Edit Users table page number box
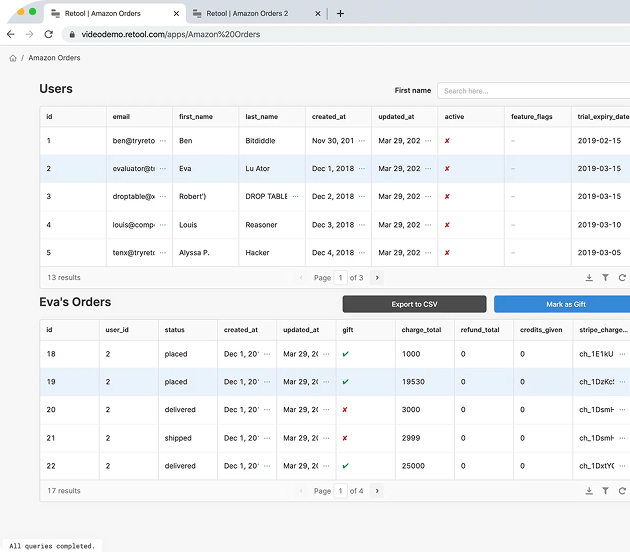 340,278
